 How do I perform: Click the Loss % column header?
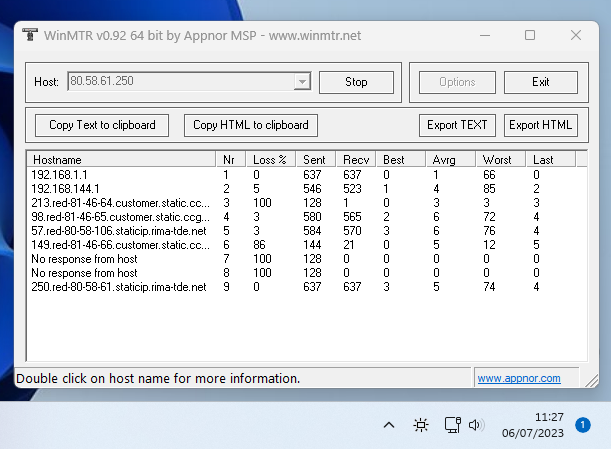269,160
